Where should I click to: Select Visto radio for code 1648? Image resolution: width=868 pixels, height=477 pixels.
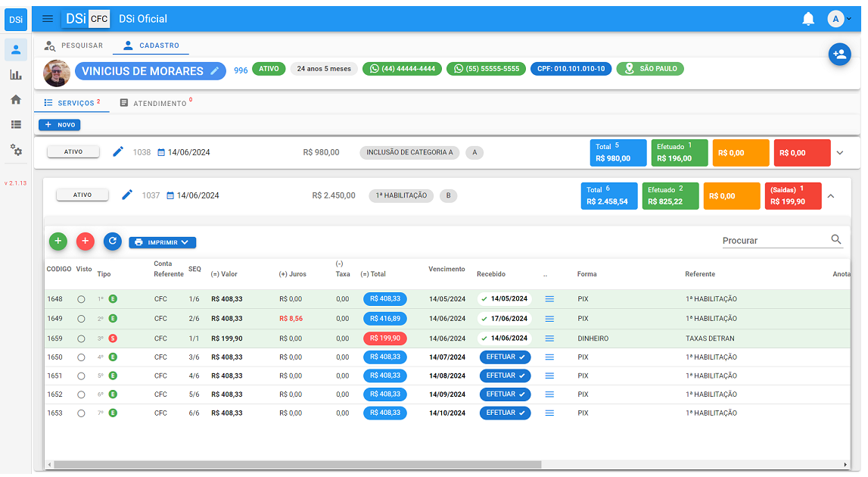click(81, 299)
